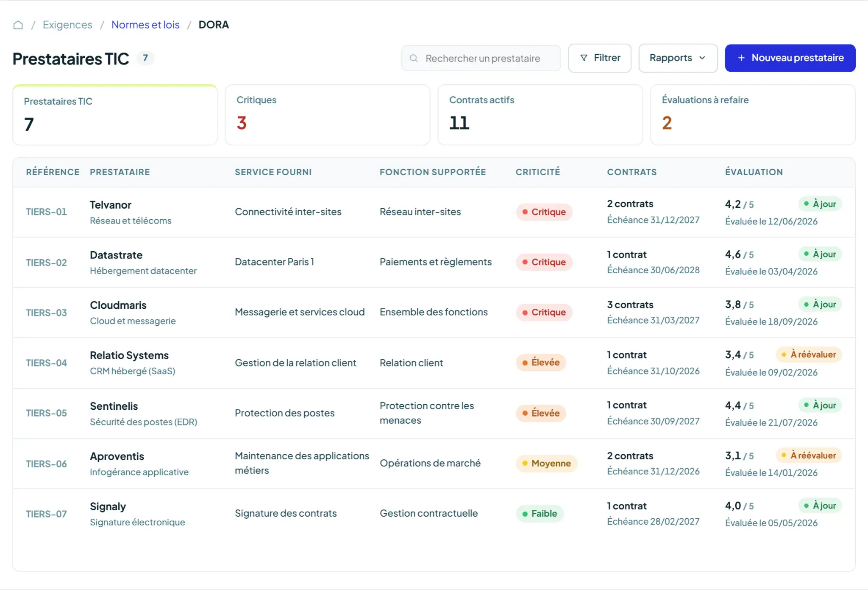Sort by the Référence column header
Screen dimensions: 868x590
click(x=53, y=172)
